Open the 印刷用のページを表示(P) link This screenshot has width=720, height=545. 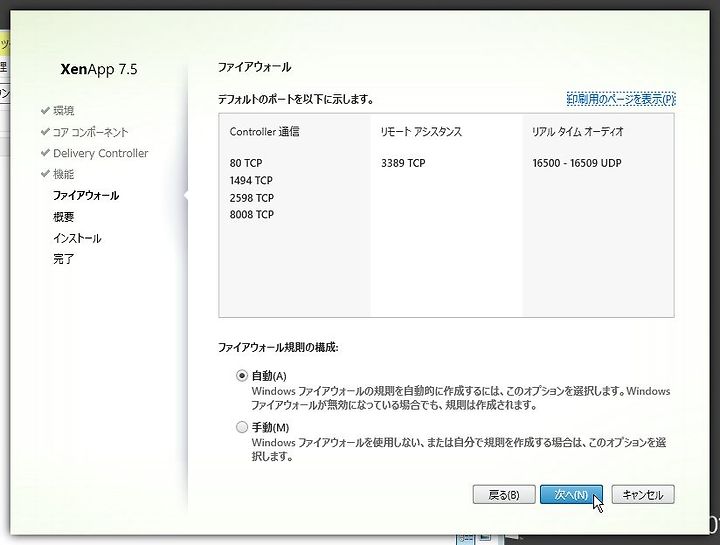tap(621, 99)
